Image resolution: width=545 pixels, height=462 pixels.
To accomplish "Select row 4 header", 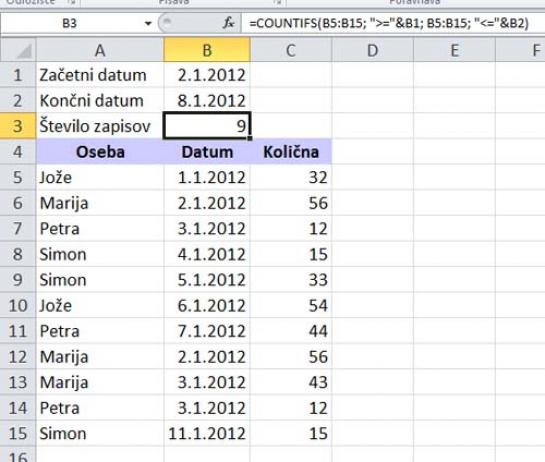I will pos(18,152).
